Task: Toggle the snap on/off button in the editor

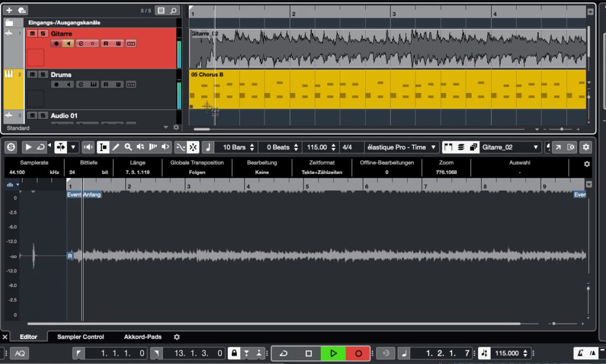Action: (x=194, y=147)
